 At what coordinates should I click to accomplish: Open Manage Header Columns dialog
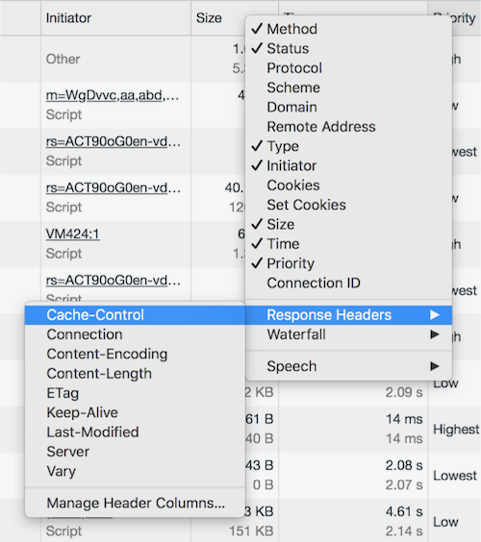click(135, 503)
